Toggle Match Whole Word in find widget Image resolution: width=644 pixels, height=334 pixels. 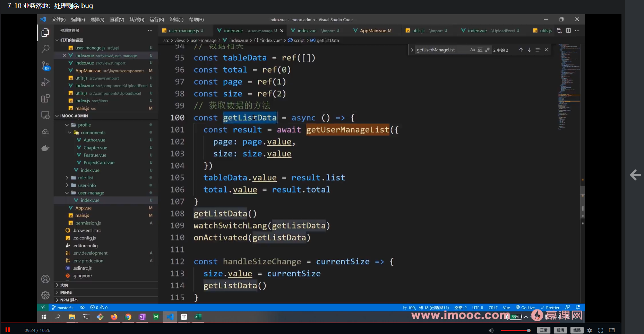click(x=480, y=50)
